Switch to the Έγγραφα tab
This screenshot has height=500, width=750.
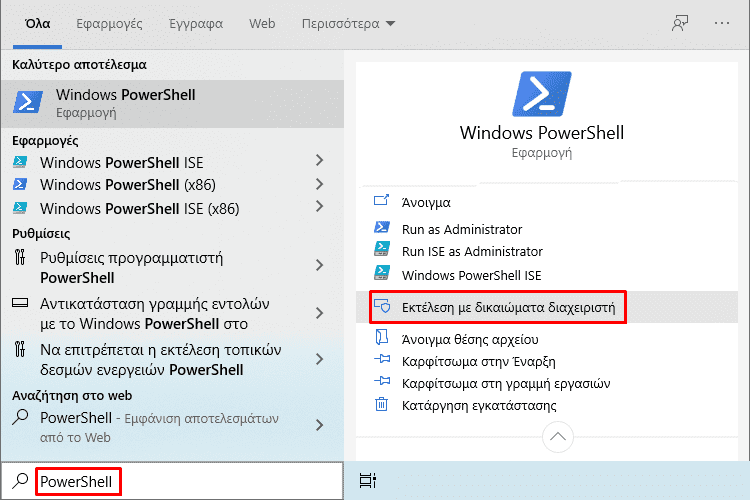pyautogui.click(x=194, y=22)
